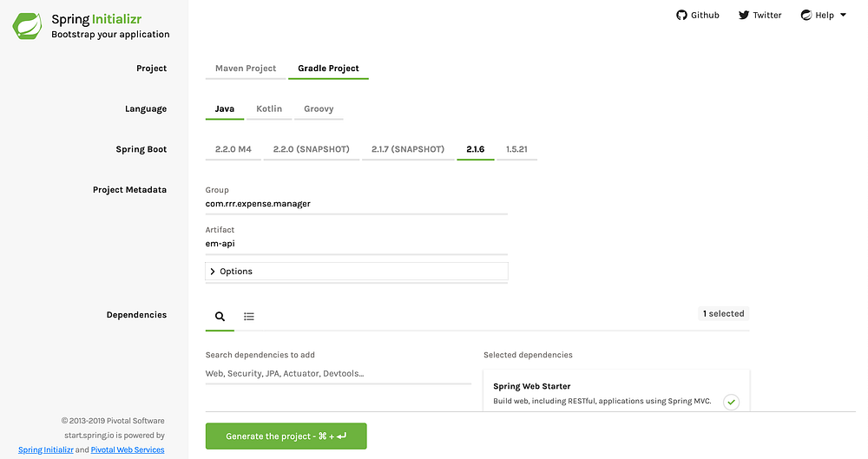
Task: Select Spring Boot 1.5.21
Action: pyautogui.click(x=516, y=149)
